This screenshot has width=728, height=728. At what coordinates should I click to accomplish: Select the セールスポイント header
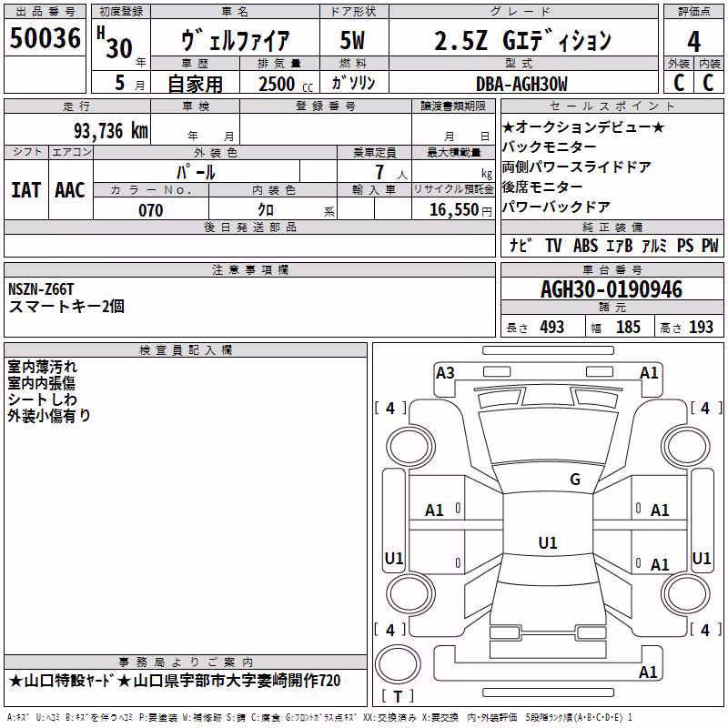pyautogui.click(x=612, y=106)
